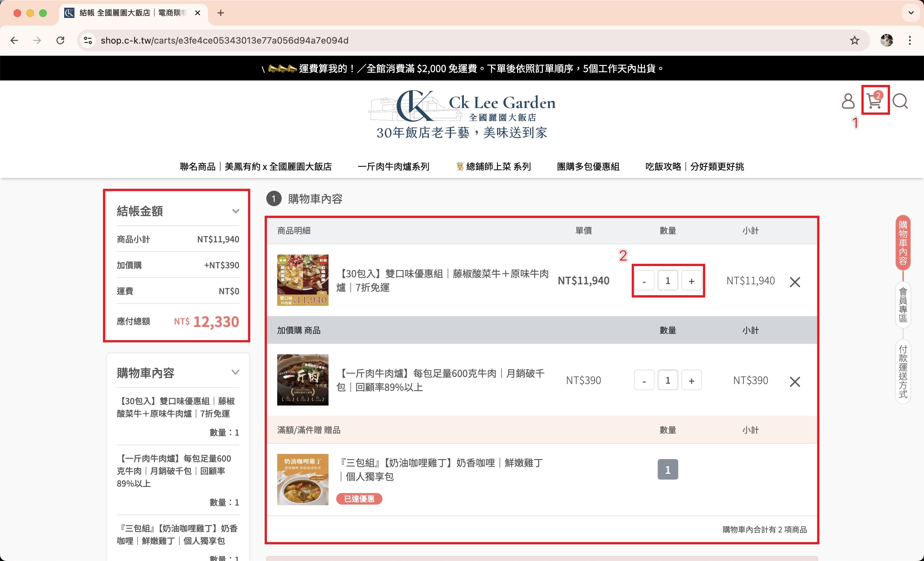
Task: View site information icon in address bar
Action: pyautogui.click(x=88, y=40)
